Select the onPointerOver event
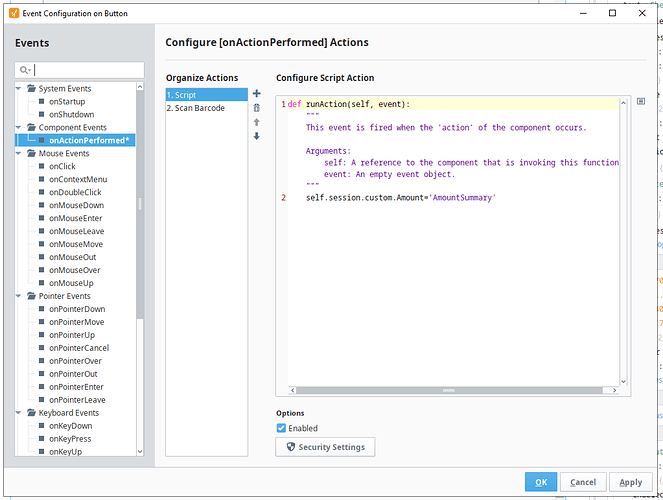Viewport: 663px width, 500px height. [75, 361]
